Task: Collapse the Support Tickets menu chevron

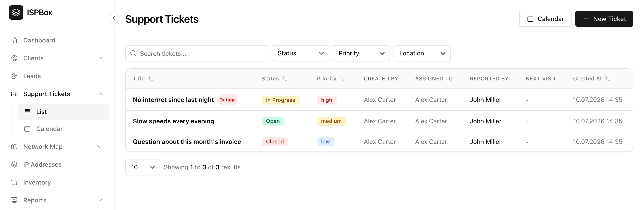Action: coord(100,94)
